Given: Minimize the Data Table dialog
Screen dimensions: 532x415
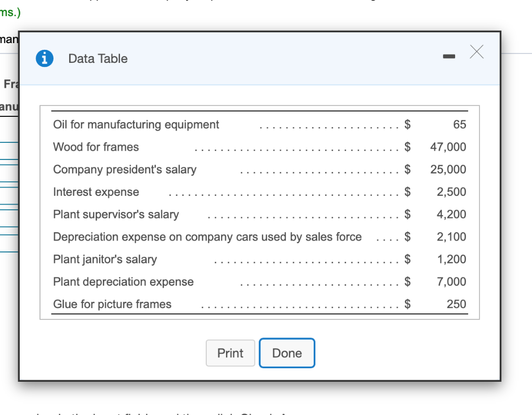Looking at the screenshot, I should click(x=449, y=56).
